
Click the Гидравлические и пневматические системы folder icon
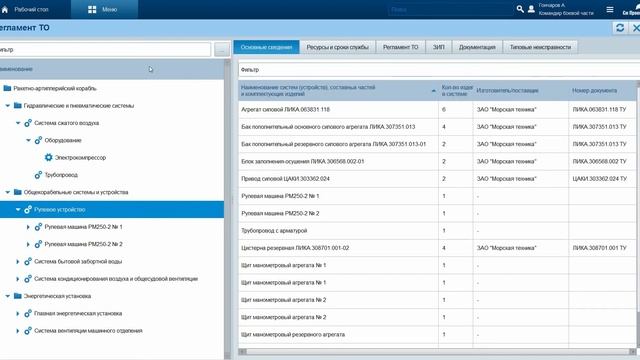tap(18, 105)
